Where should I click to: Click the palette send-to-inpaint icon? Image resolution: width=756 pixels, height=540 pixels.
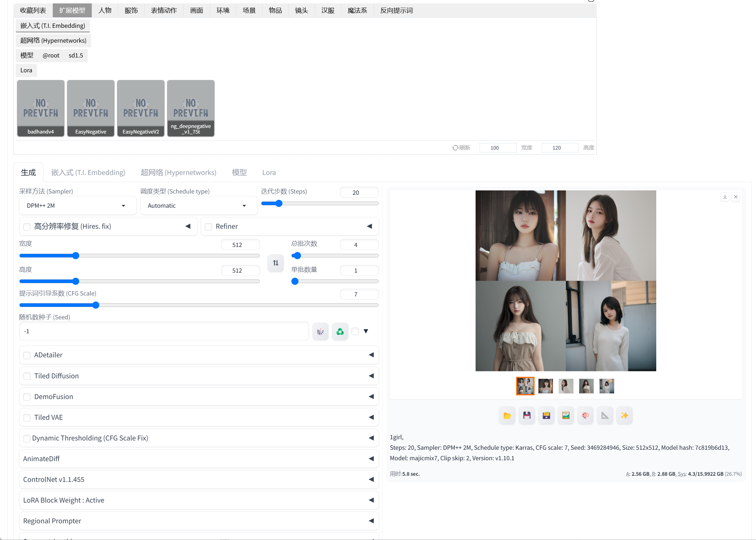pyautogui.click(x=585, y=415)
